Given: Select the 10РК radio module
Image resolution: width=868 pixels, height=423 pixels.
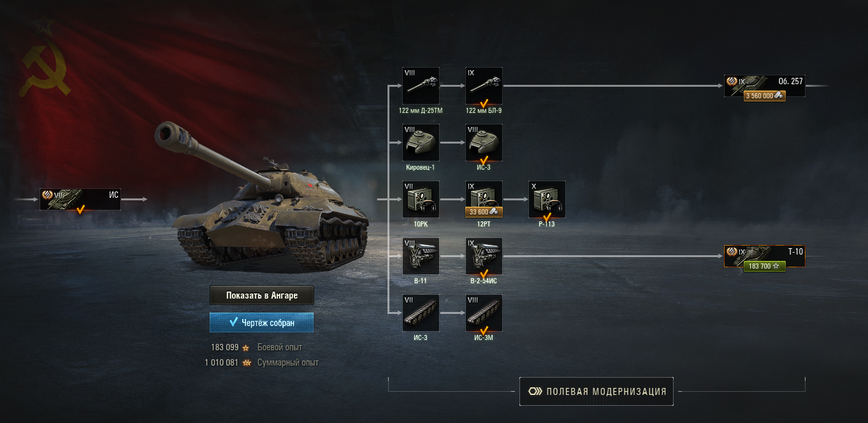Looking at the screenshot, I should click(421, 199).
